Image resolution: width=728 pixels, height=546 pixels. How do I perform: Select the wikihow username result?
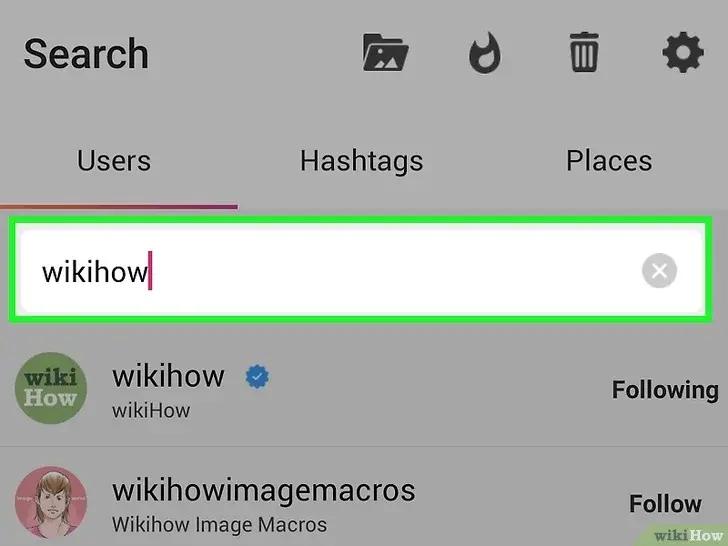[x=169, y=376]
